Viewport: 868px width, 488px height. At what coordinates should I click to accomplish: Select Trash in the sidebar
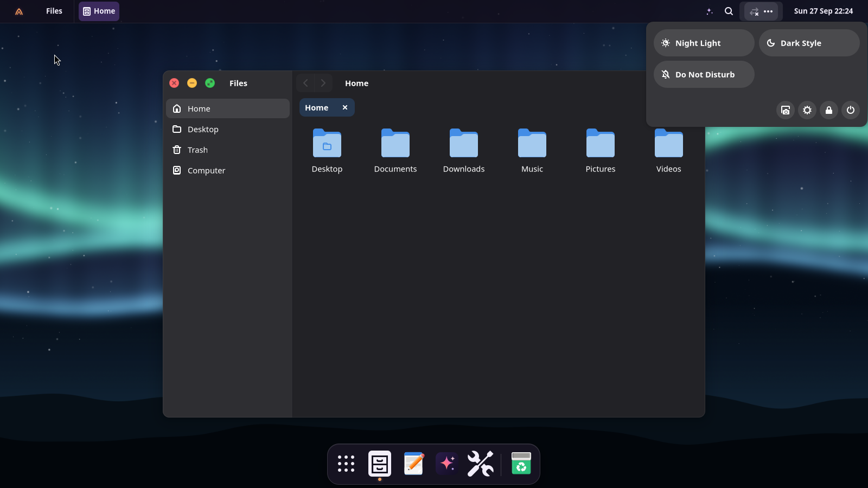[x=228, y=150]
